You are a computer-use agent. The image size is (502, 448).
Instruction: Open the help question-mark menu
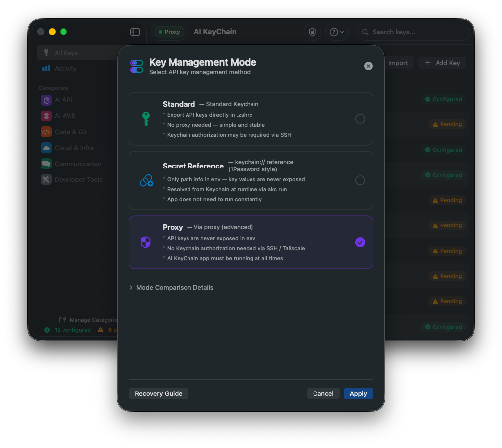click(337, 32)
